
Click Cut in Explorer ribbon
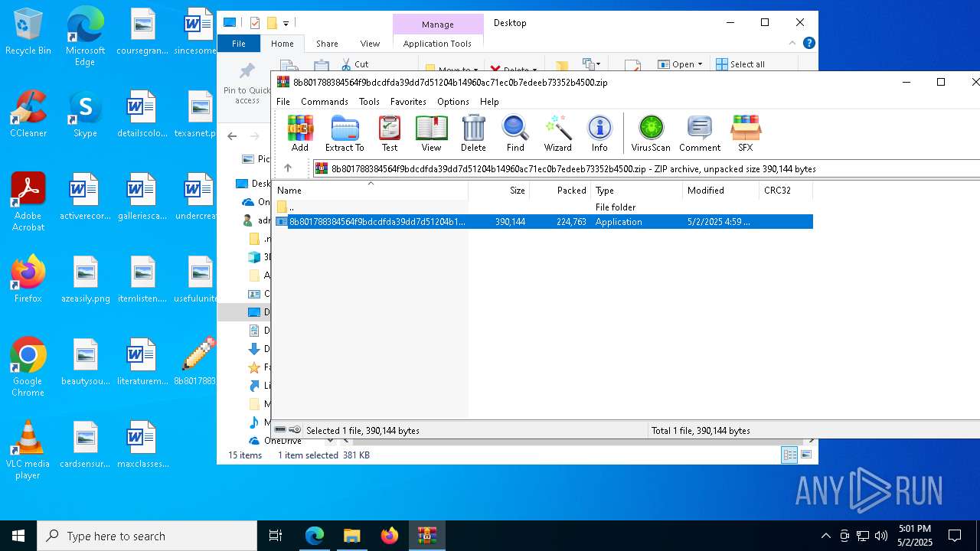pos(354,64)
